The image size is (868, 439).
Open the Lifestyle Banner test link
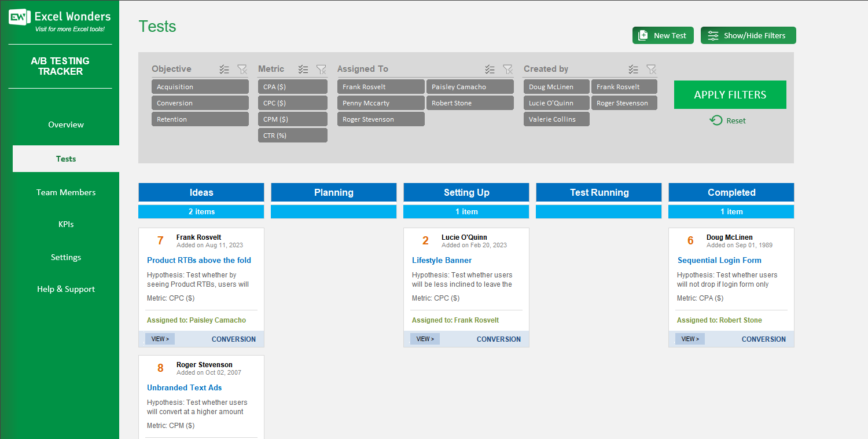coord(442,260)
